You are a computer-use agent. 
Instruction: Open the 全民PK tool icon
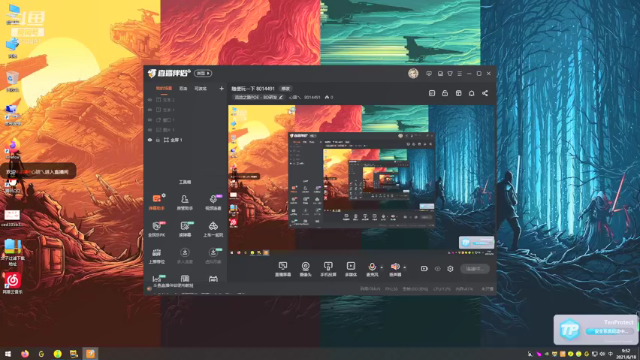157,229
